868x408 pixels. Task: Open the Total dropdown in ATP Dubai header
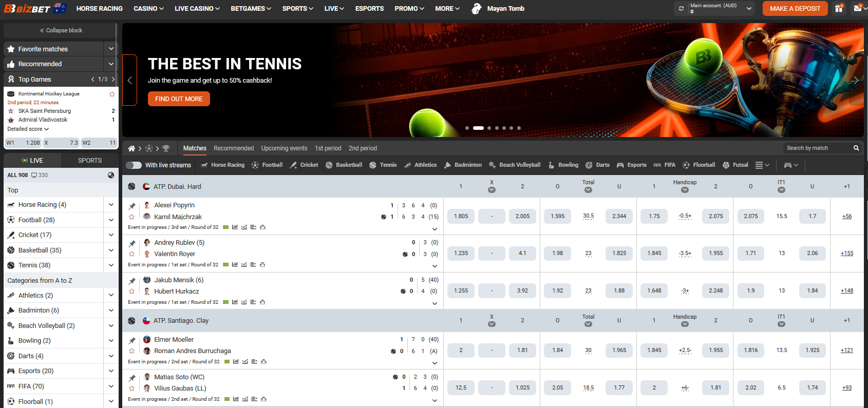588,190
